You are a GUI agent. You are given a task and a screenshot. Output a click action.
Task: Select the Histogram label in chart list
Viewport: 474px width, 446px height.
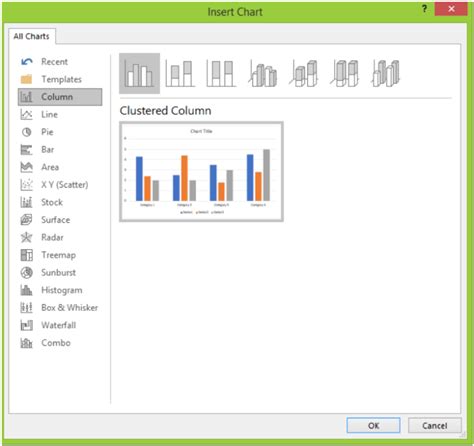tap(62, 290)
